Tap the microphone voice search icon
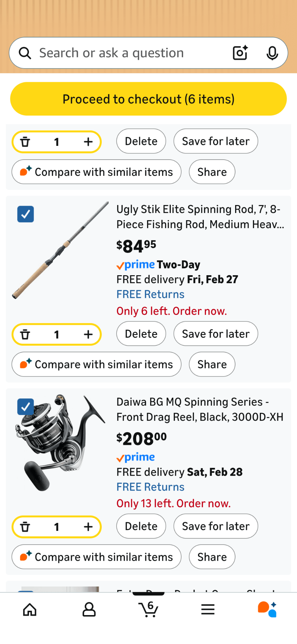Screen dimensions: 297x644 coord(272,53)
